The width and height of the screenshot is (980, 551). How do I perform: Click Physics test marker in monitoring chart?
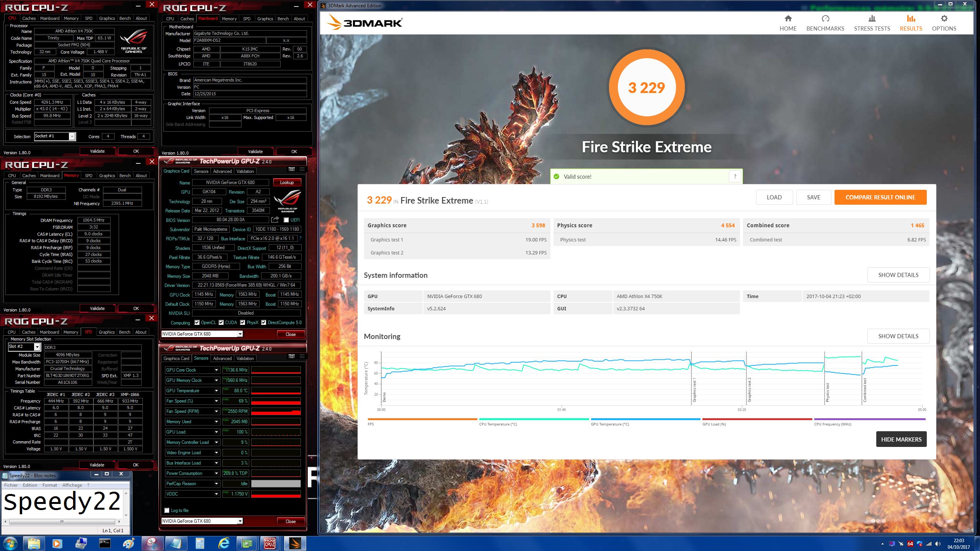click(827, 392)
